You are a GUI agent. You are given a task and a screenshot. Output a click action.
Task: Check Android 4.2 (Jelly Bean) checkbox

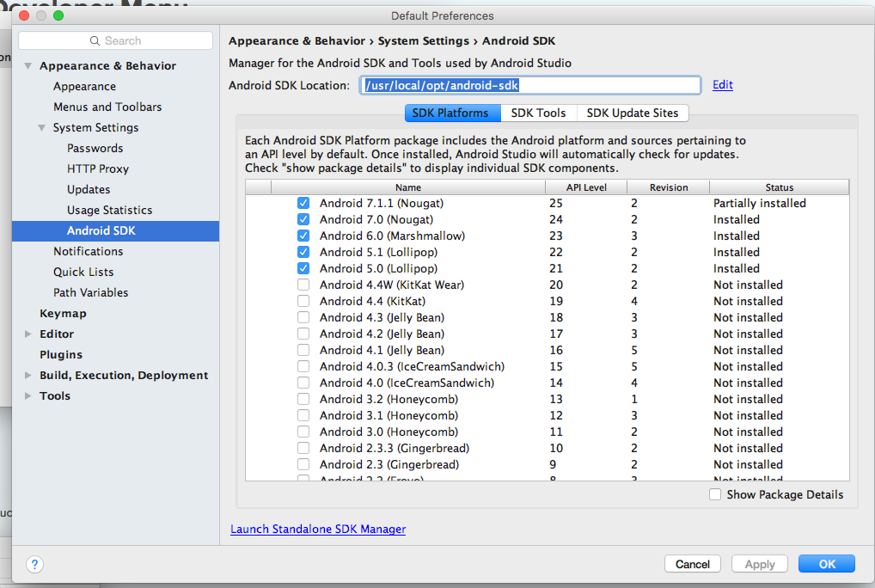click(303, 334)
